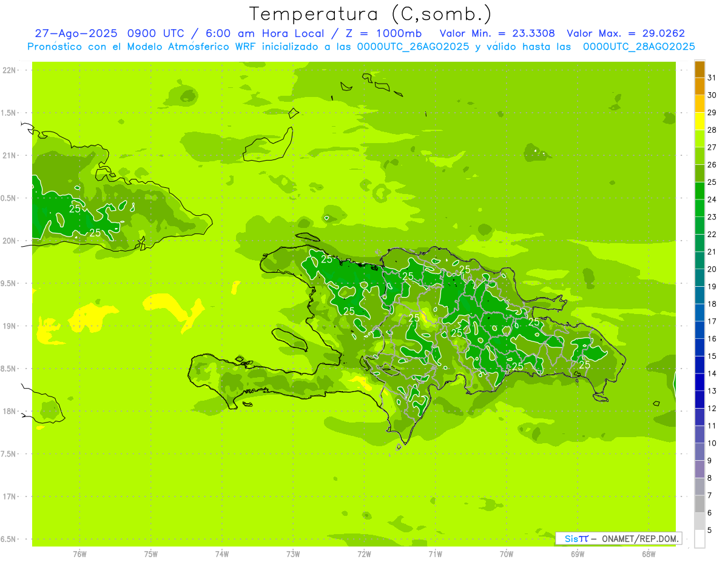Click the blue color bar segment between 15 and 16

click(x=699, y=347)
